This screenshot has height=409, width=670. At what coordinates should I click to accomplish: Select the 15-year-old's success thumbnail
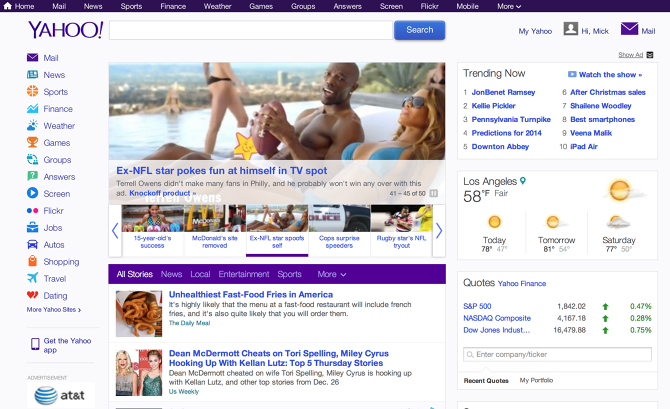[153, 231]
